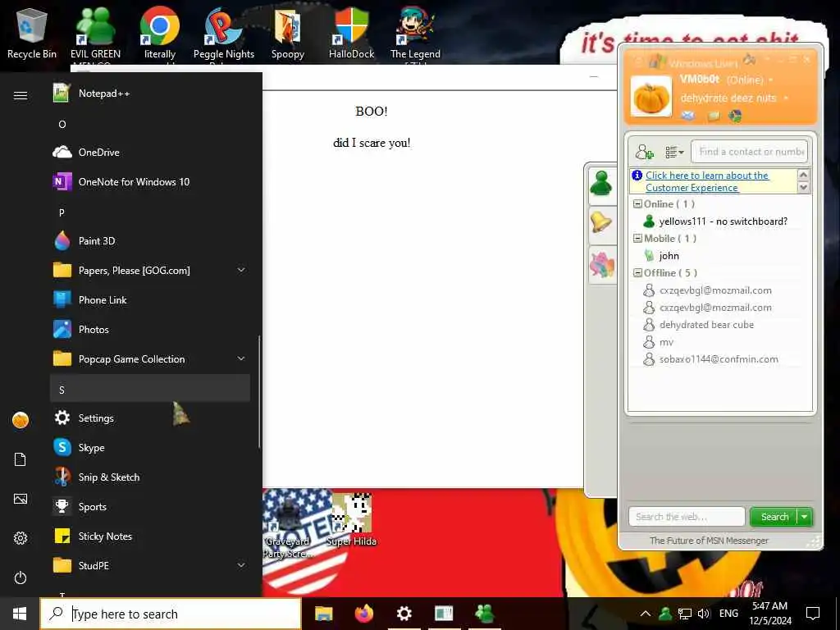Click the Search the web field in Messenger
The width and height of the screenshot is (840, 630).
coord(687,517)
